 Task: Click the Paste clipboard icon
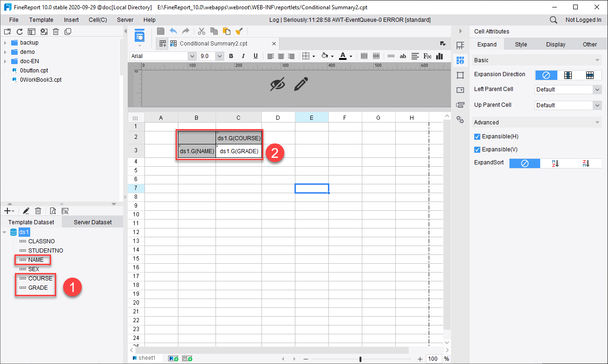(x=227, y=31)
